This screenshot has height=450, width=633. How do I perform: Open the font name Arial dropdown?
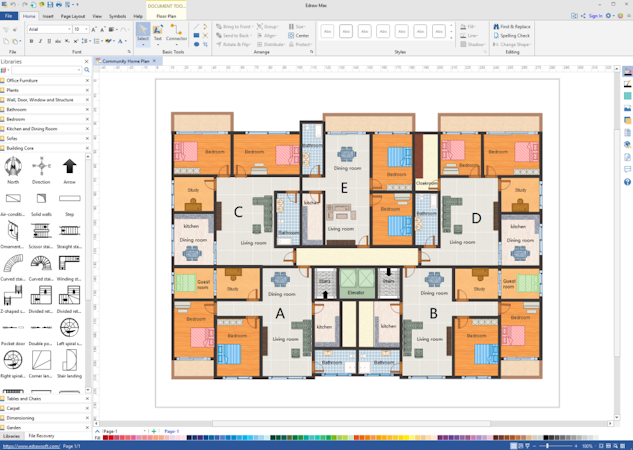69,29
